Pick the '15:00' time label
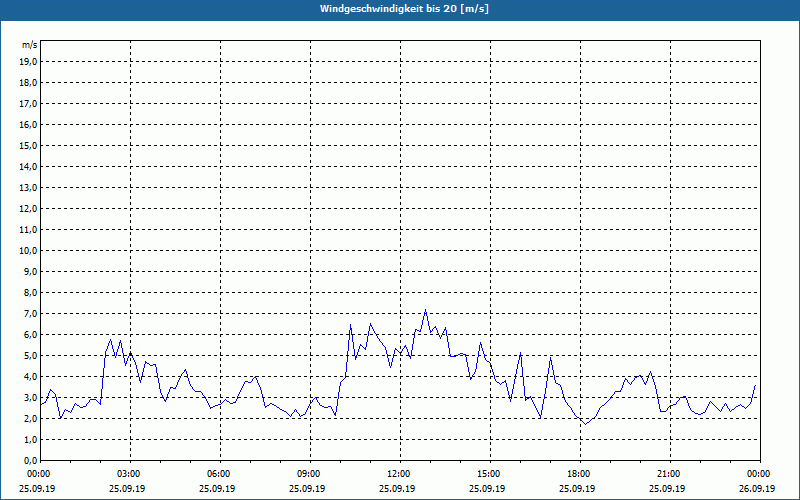 pos(489,474)
